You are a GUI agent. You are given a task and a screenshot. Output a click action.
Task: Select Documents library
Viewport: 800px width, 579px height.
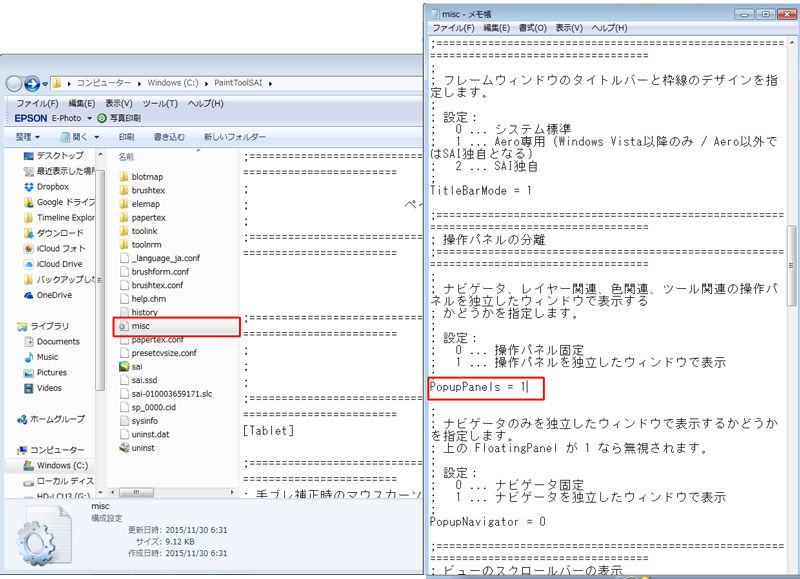[52, 342]
